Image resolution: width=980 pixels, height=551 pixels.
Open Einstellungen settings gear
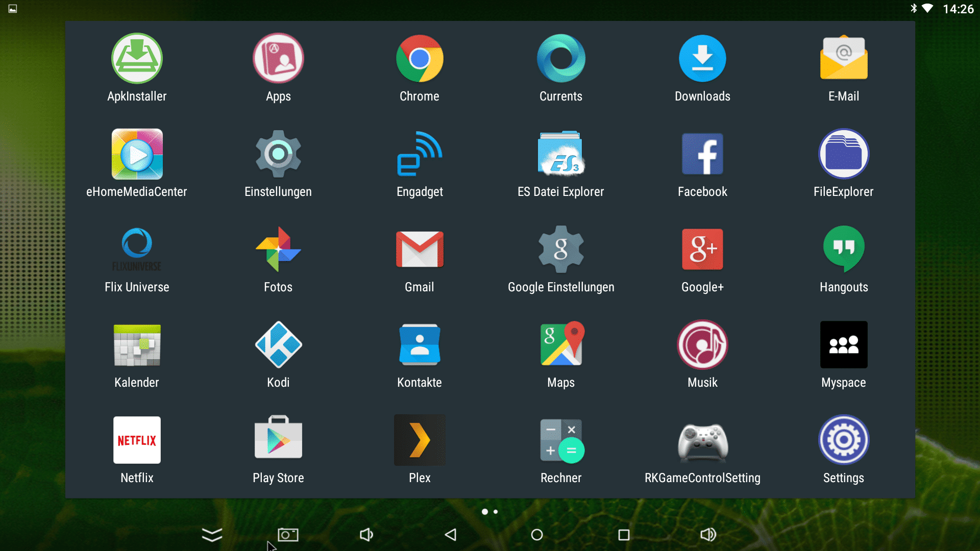pos(278,154)
